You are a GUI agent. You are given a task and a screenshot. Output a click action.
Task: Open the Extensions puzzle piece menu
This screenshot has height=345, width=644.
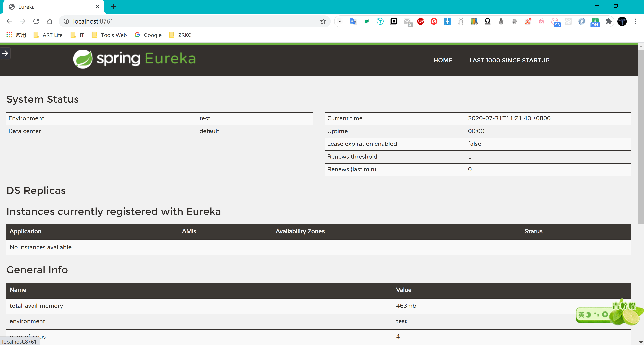pyautogui.click(x=609, y=21)
